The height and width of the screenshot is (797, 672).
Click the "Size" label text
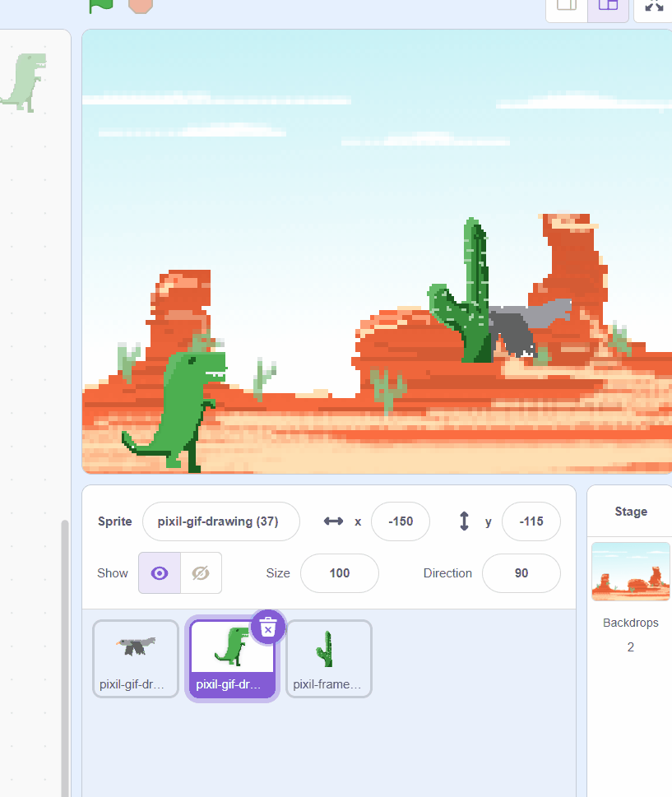(278, 573)
